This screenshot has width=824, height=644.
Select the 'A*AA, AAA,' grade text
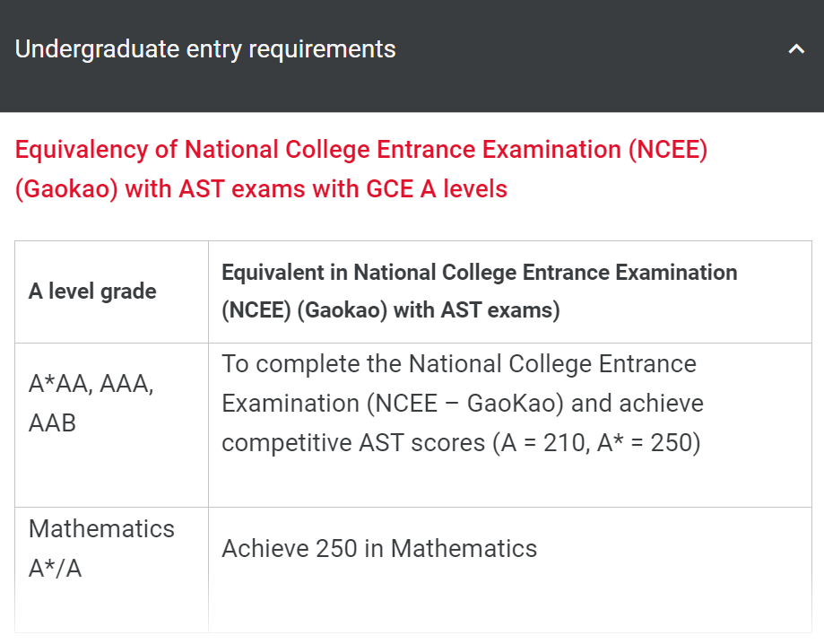tap(91, 384)
